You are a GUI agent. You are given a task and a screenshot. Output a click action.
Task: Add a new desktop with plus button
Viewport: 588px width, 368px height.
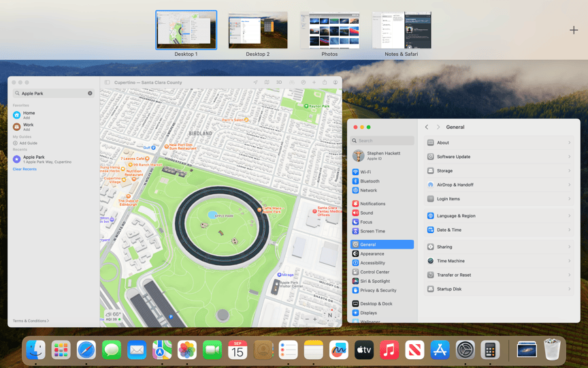pos(574,30)
